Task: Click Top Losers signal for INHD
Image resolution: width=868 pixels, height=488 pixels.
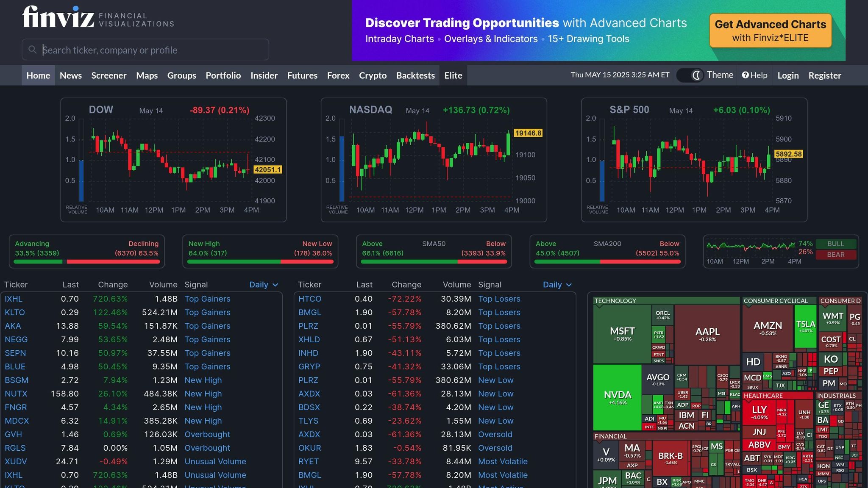Action: 499,353
